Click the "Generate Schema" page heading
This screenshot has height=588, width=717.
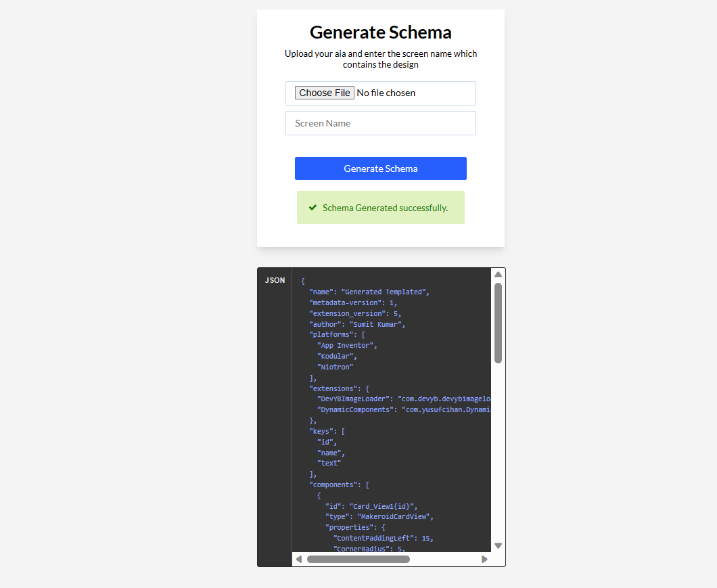pos(380,32)
